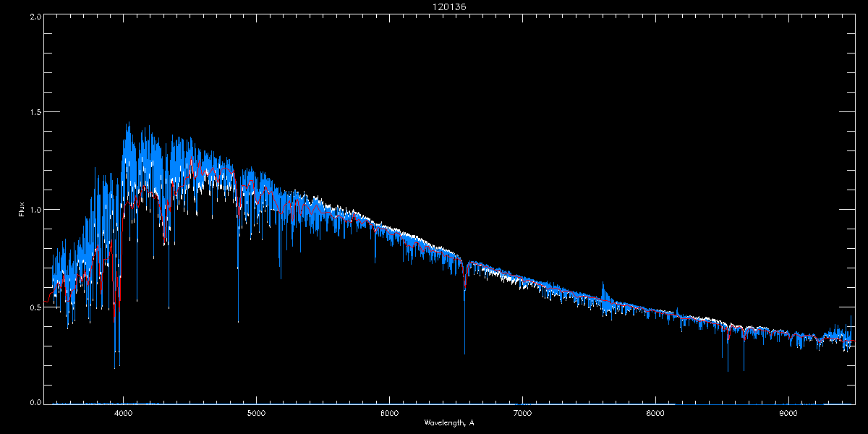Click the 8000 wavelength tick label
Screen dimensions: 868x434
[655, 414]
